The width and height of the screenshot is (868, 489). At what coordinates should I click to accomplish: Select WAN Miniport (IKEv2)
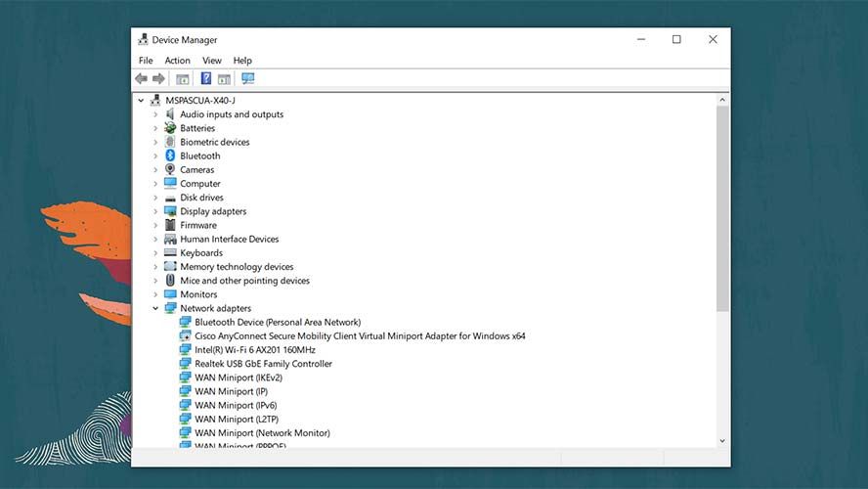[x=239, y=378]
